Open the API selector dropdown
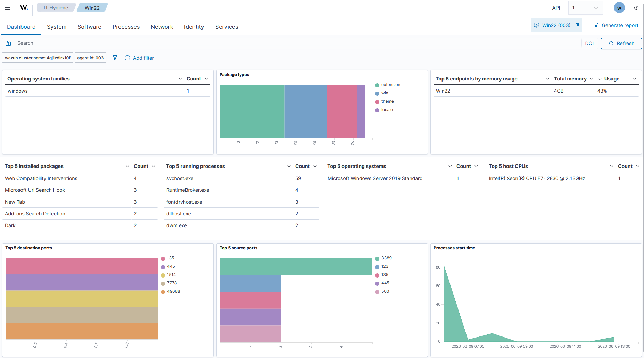Viewport: 644px width, 358px height. (586, 8)
